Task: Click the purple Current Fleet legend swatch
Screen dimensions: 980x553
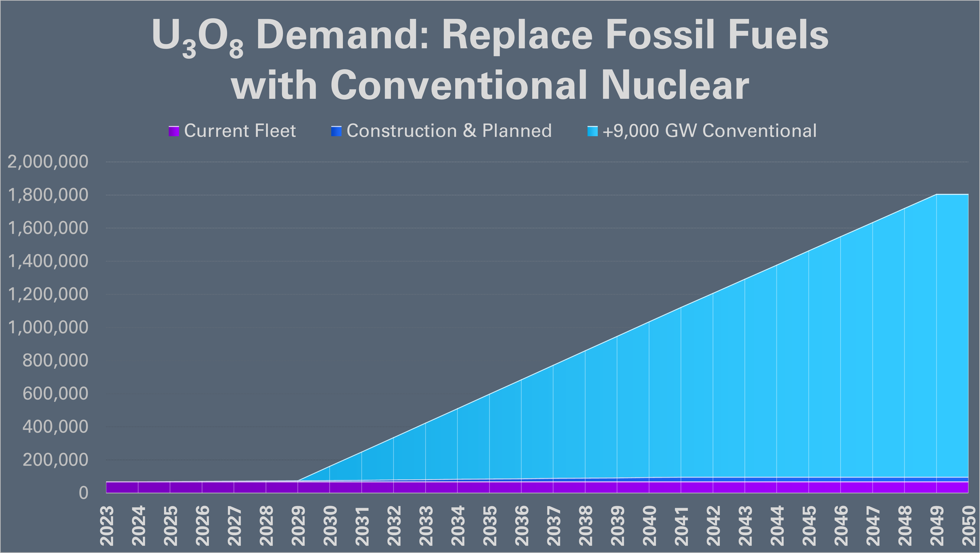Action: tap(174, 131)
